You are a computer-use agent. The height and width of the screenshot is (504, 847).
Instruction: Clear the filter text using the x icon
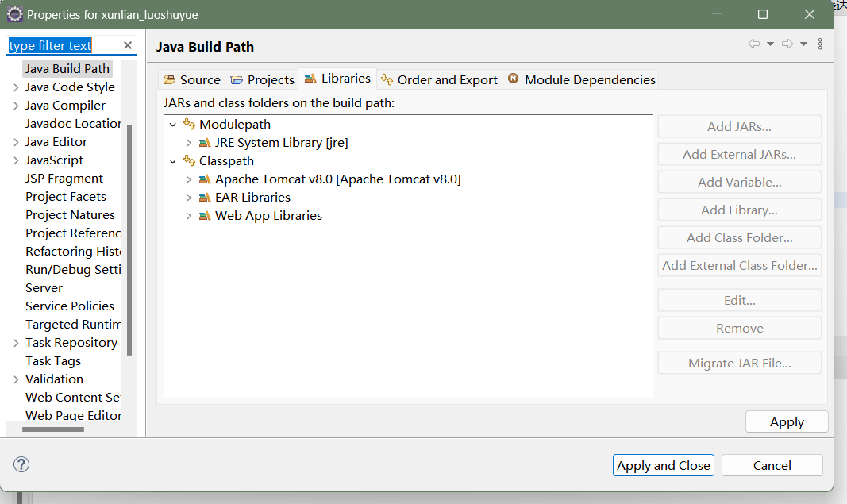(127, 45)
